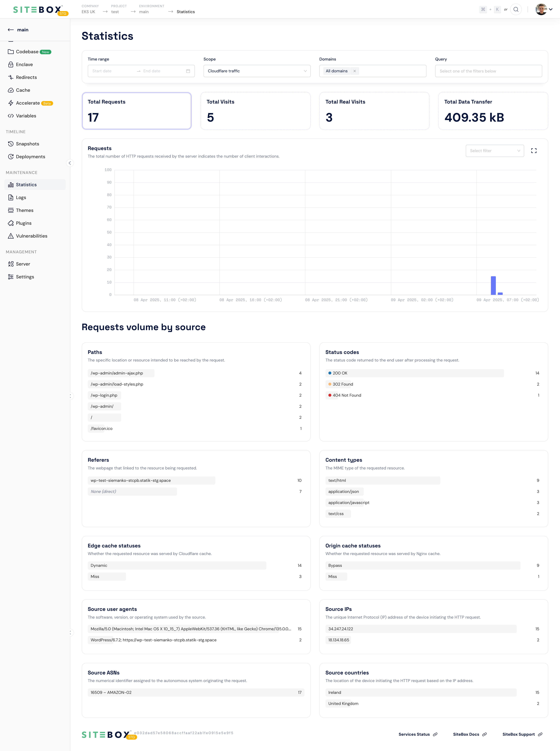The height and width of the screenshot is (751, 560).
Task: Click the None (direct) referer row
Action: coord(196,492)
